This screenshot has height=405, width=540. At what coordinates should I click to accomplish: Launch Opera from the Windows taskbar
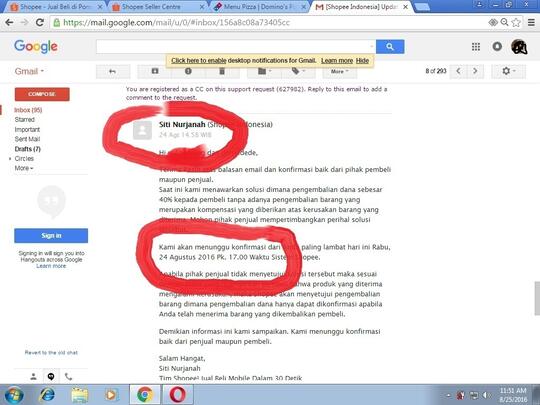pyautogui.click(x=177, y=395)
